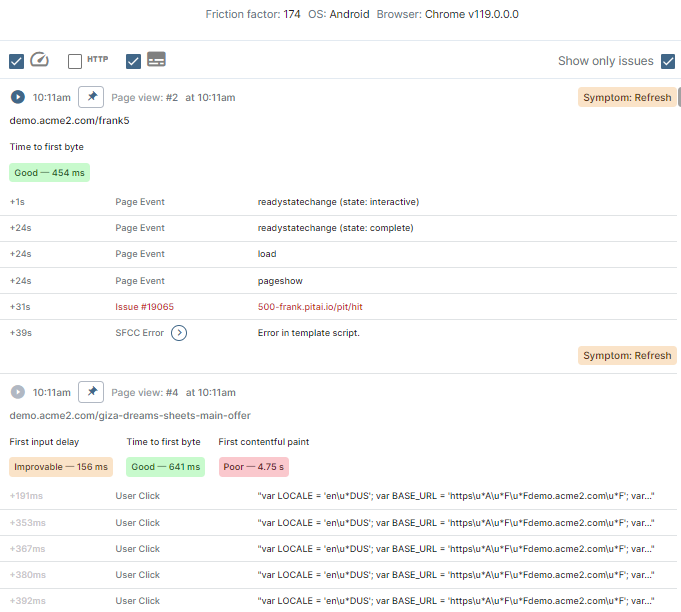The image size is (681, 612).
Task: Click the HTTP filter icon
Action: coord(98,60)
